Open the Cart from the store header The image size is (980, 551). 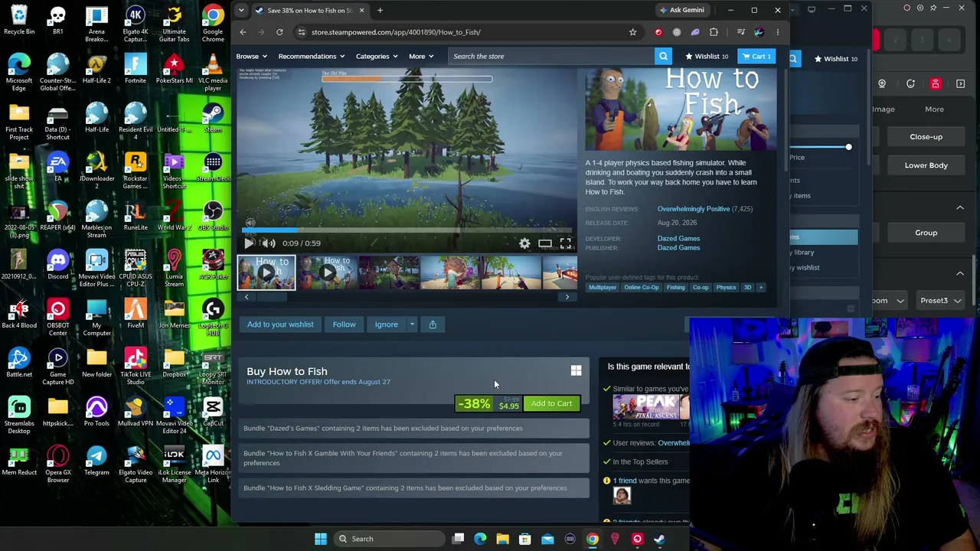pyautogui.click(x=756, y=56)
